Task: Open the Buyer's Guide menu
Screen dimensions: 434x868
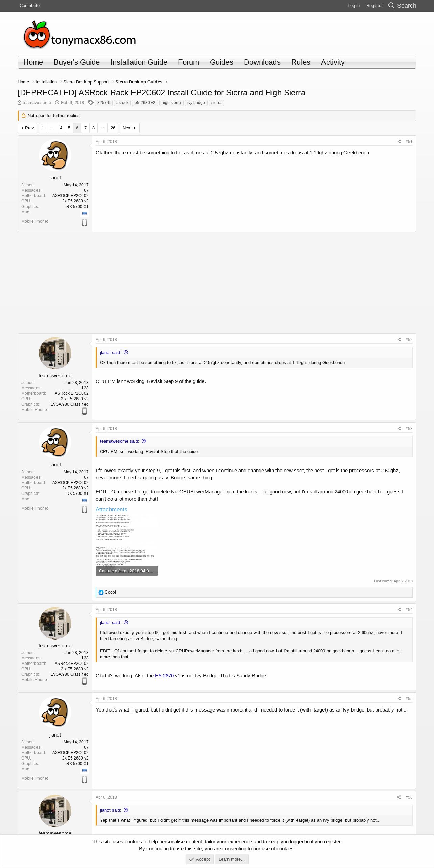Action: 77,62
